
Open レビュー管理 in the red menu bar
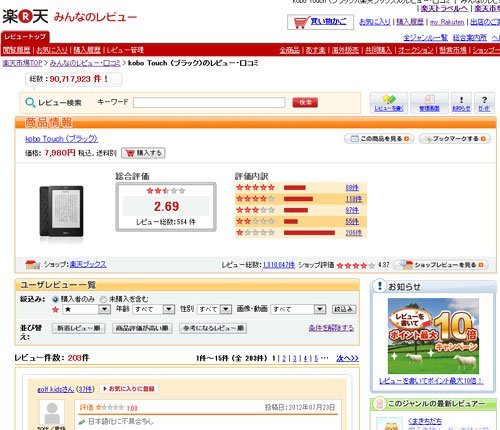(x=125, y=50)
